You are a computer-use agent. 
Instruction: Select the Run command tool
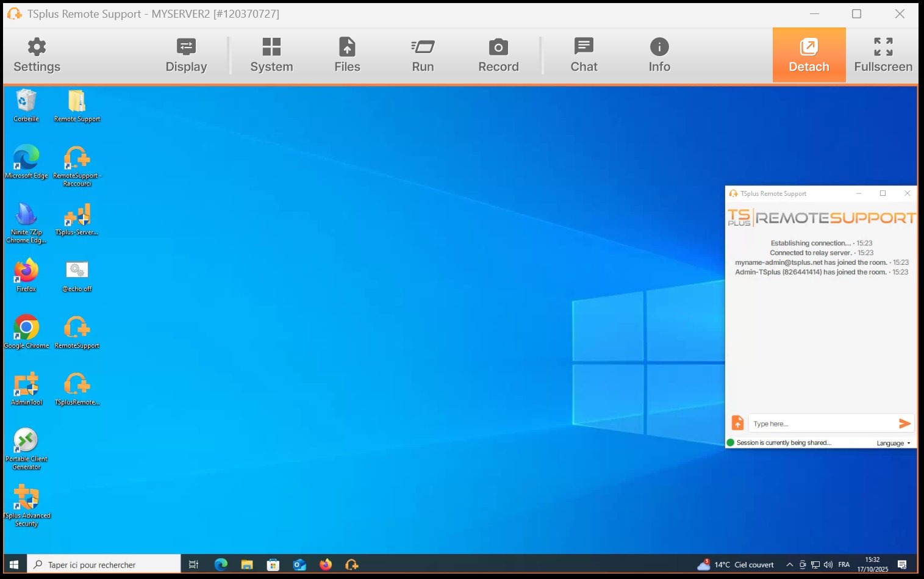[423, 54]
